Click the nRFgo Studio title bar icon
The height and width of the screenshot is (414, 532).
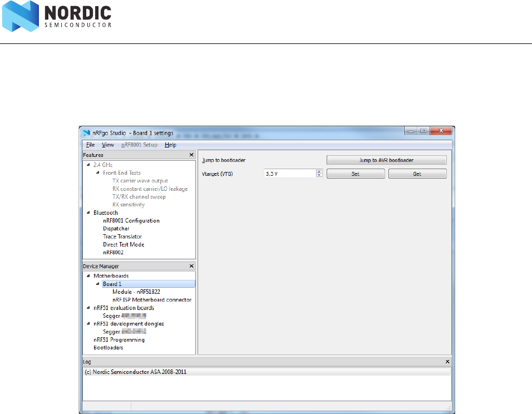tap(86, 133)
